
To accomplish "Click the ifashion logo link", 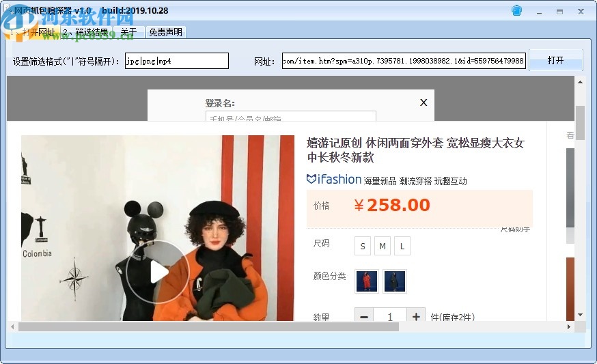I will [334, 179].
